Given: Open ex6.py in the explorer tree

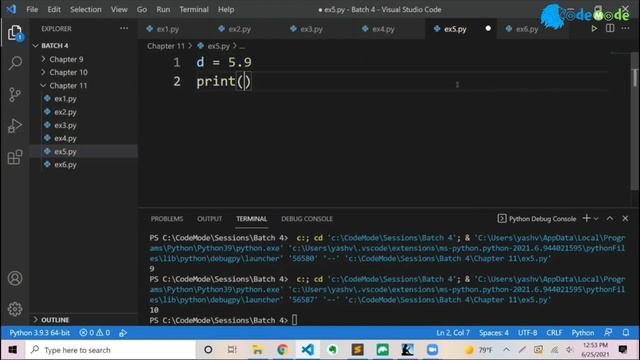Looking at the screenshot, I should (x=65, y=164).
